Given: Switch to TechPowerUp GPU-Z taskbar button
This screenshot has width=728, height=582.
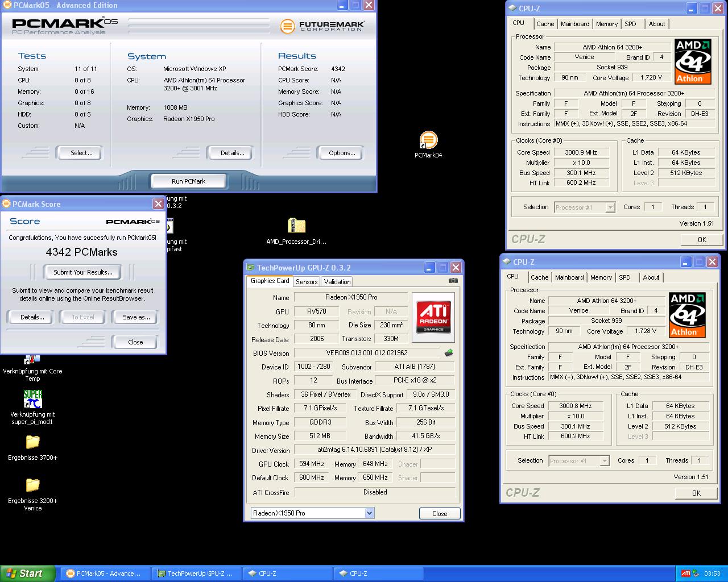Looking at the screenshot, I should click(x=197, y=573).
